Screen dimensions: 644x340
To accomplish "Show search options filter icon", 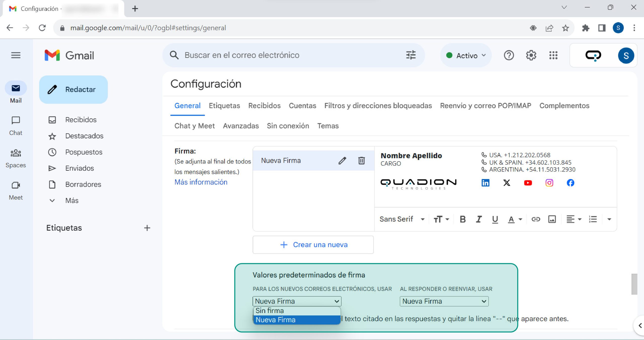I will point(411,55).
